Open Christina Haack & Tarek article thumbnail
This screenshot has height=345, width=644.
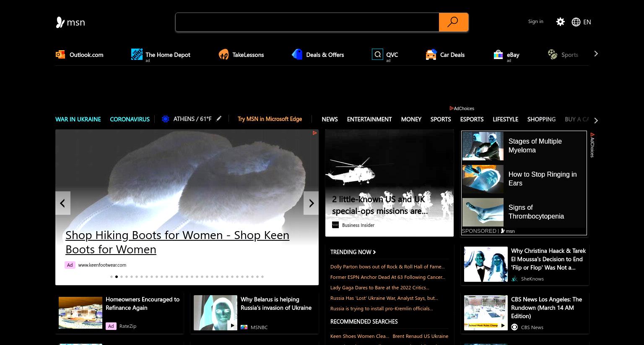[x=486, y=264]
